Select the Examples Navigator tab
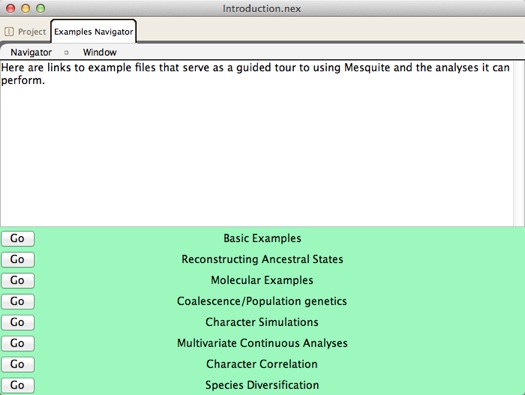The image size is (525, 395). (x=93, y=32)
